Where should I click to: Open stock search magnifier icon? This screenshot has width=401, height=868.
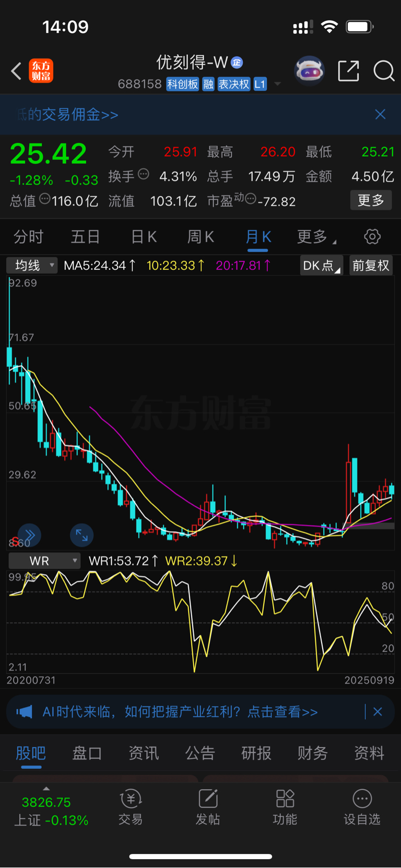click(x=384, y=70)
